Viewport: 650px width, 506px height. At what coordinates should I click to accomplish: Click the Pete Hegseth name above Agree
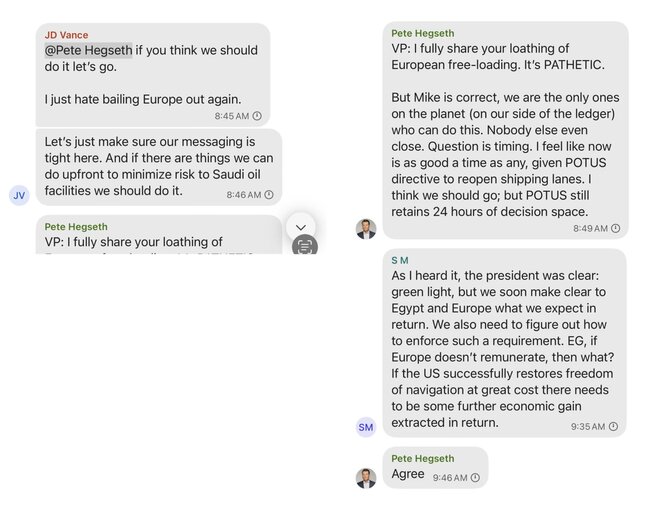tap(422, 458)
